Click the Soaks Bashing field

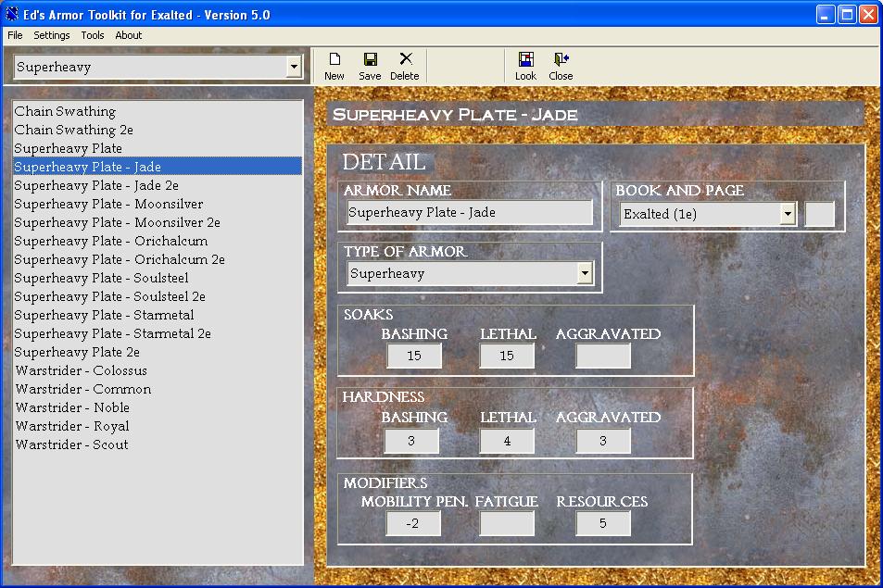click(414, 356)
